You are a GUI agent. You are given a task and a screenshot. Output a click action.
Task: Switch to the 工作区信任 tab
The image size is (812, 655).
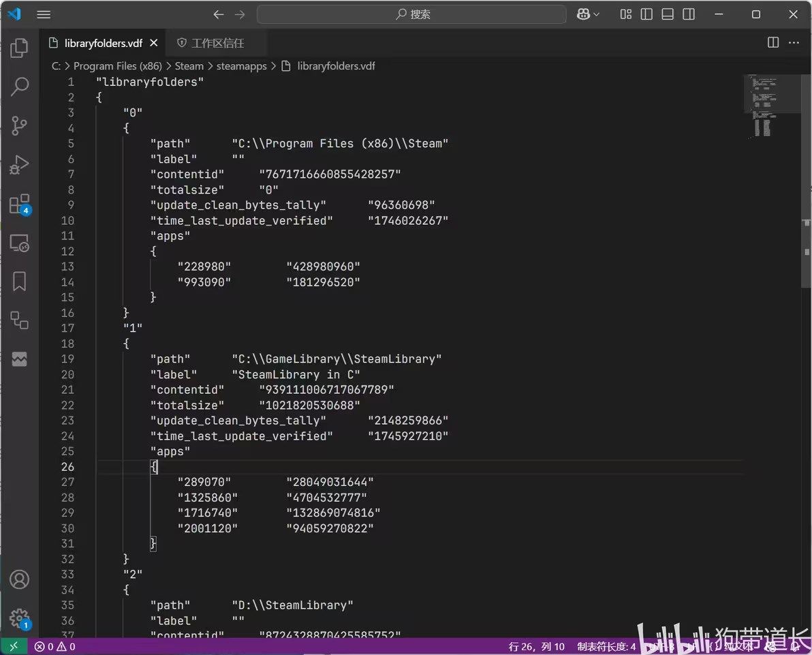click(217, 43)
